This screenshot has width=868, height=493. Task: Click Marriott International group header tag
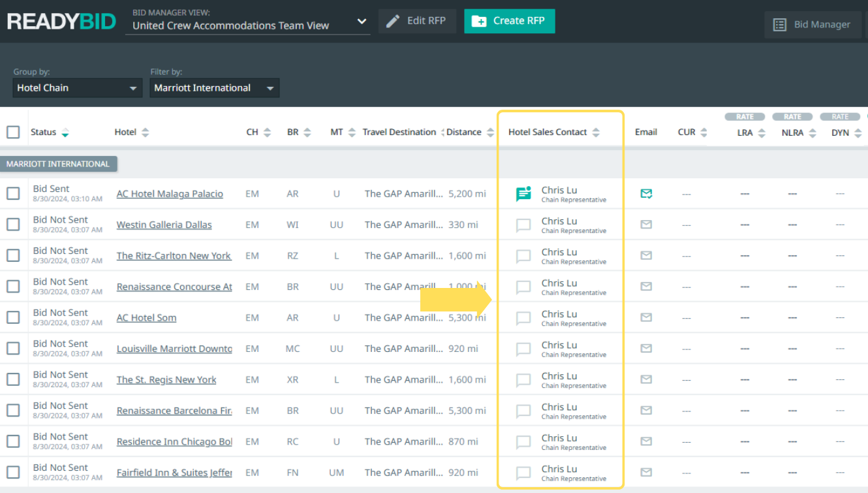pos(59,164)
